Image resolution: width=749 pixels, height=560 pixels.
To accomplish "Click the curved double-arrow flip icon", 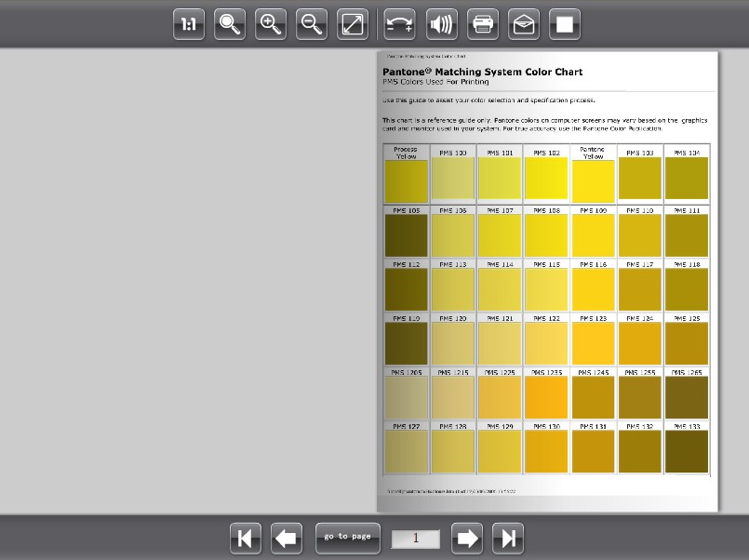I will [x=400, y=24].
